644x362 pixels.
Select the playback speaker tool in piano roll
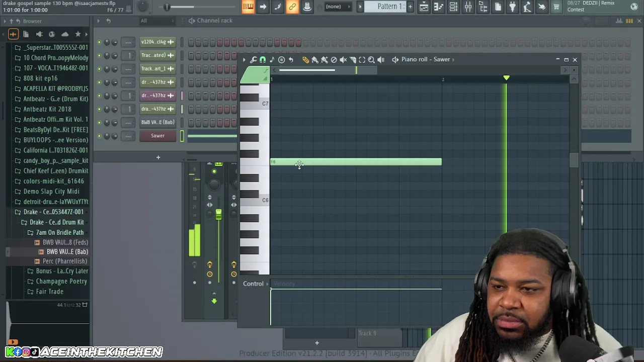pyautogui.click(x=381, y=60)
